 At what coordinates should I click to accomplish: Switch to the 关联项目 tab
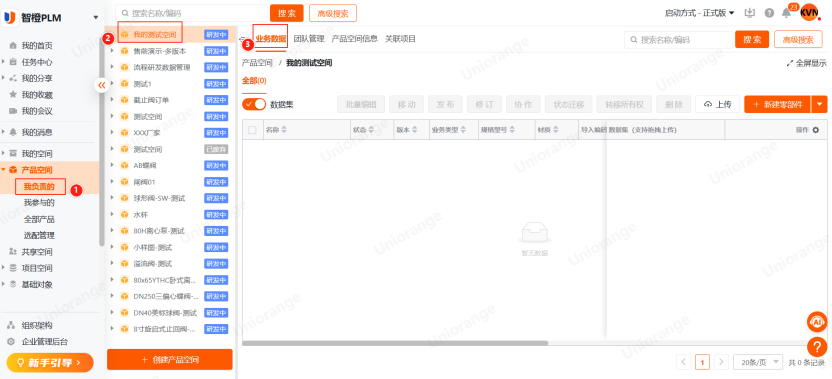[401, 39]
